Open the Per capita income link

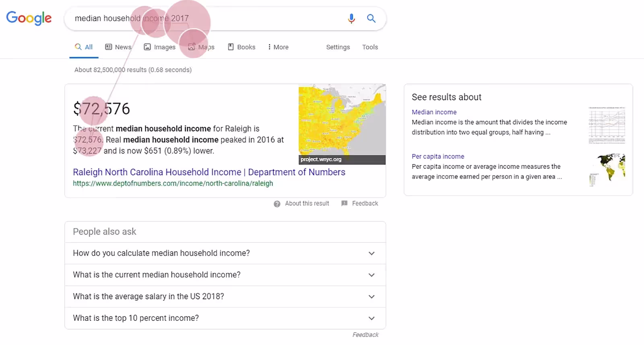[438, 156]
